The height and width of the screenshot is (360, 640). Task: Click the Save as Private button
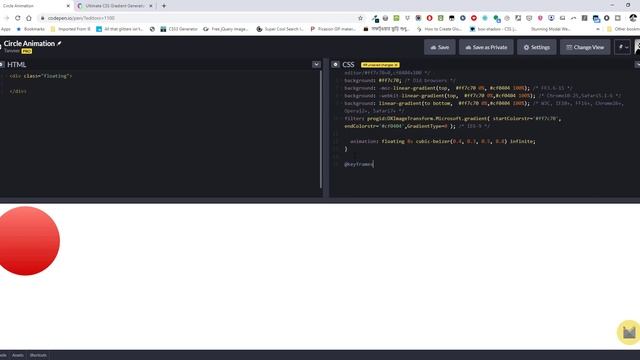pyautogui.click(x=486, y=47)
